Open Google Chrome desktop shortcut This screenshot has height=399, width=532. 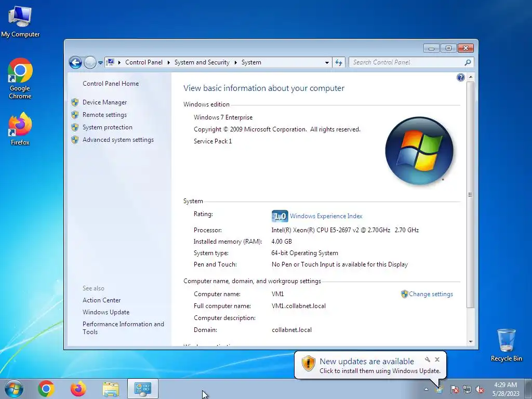click(x=20, y=79)
